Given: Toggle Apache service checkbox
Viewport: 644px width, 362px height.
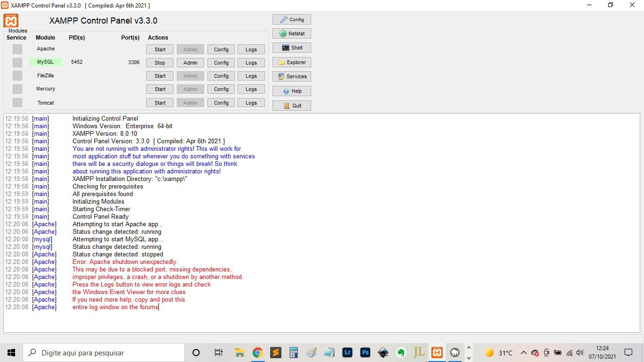Looking at the screenshot, I should [17, 49].
